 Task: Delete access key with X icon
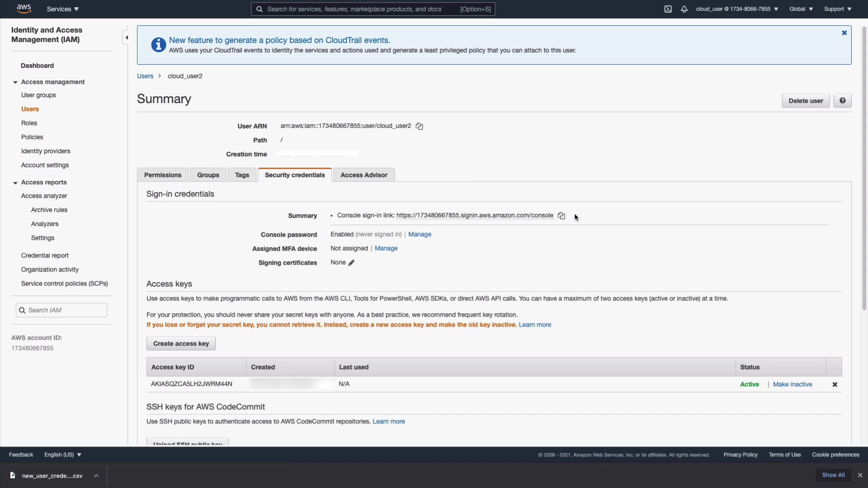coord(835,385)
